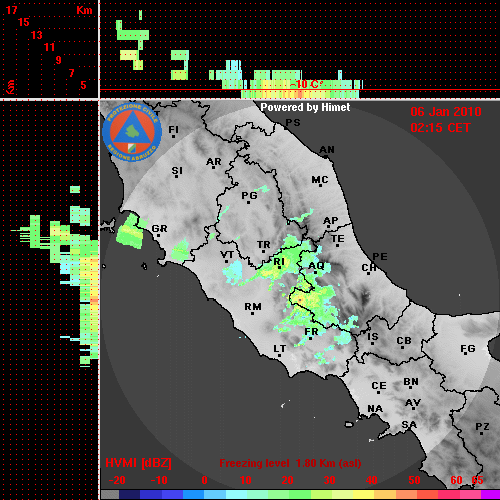Click the 'Freezing level 1.80 Km (asl)' text

pyautogui.click(x=290, y=463)
